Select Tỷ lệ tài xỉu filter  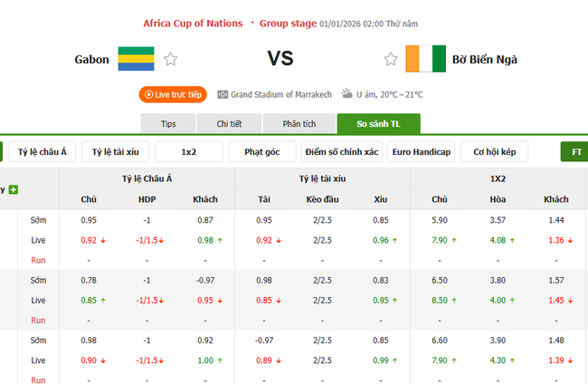click(115, 152)
